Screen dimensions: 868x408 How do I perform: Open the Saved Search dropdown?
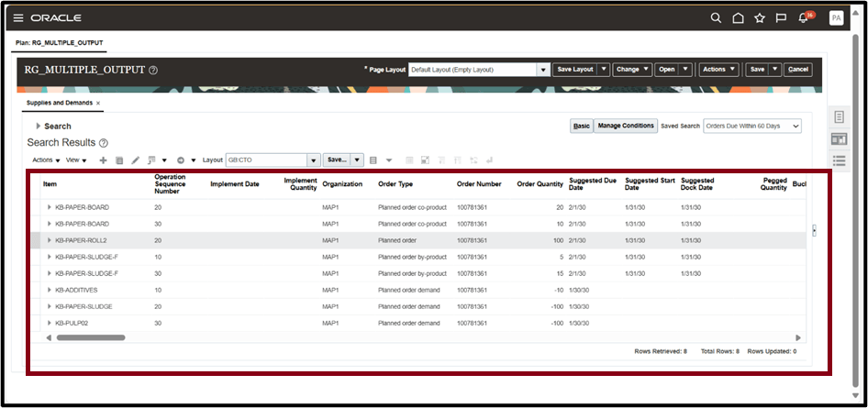(752, 126)
